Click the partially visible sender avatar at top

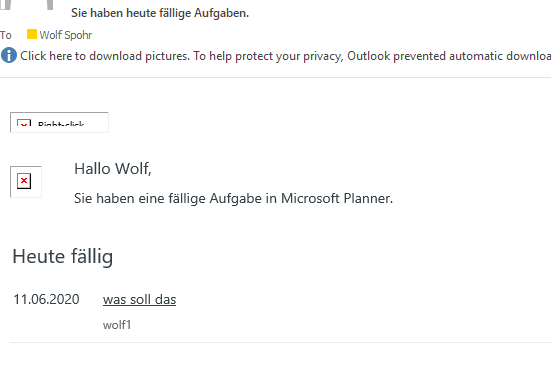point(27,5)
